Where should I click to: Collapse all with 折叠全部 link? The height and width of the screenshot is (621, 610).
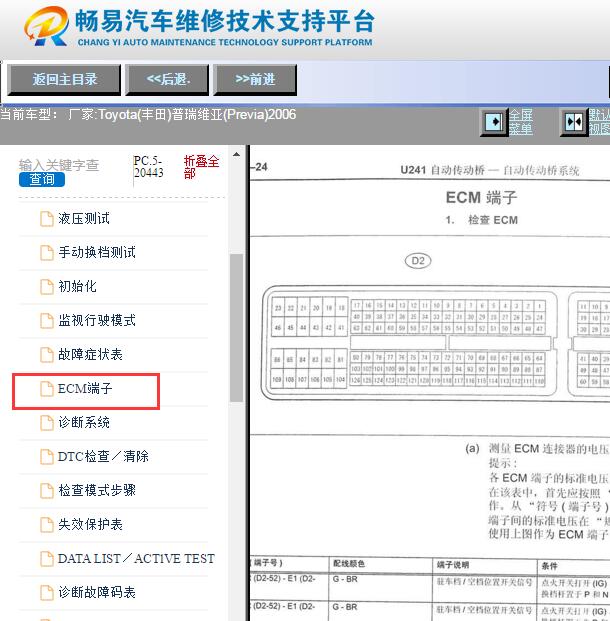(x=201, y=167)
